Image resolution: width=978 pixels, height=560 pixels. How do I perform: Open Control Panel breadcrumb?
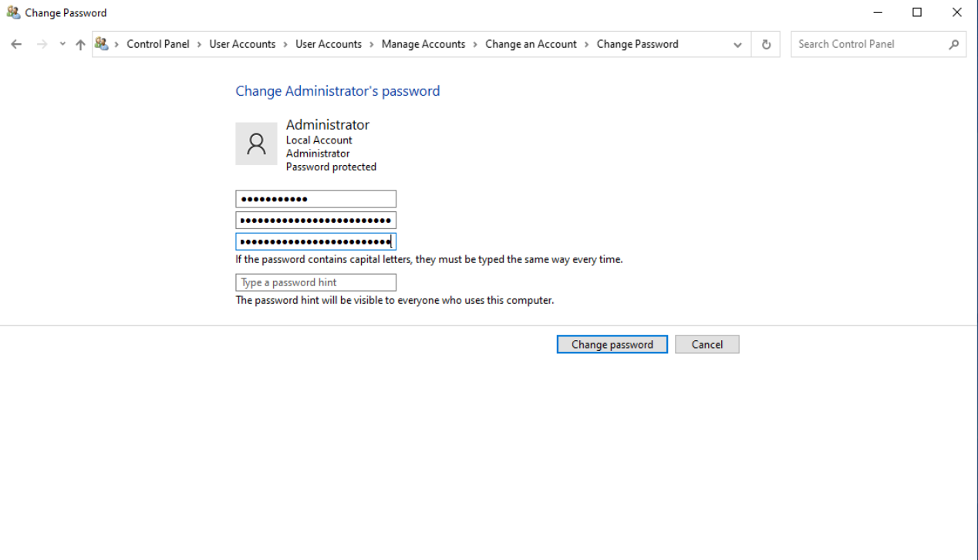pyautogui.click(x=158, y=44)
